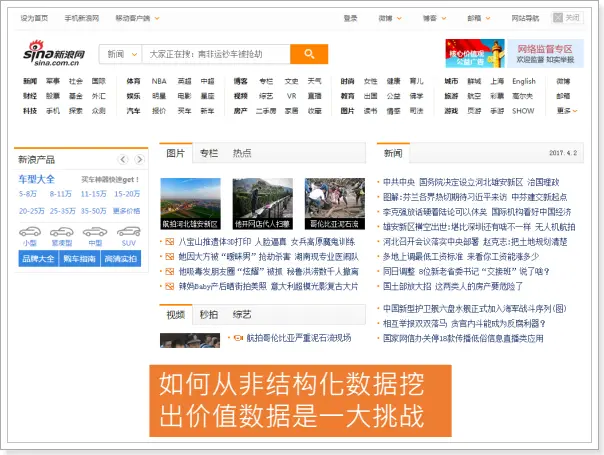The width and height of the screenshot is (604, 455).
Task: Open headline 多地上调最低工资标准
Action: [461, 257]
